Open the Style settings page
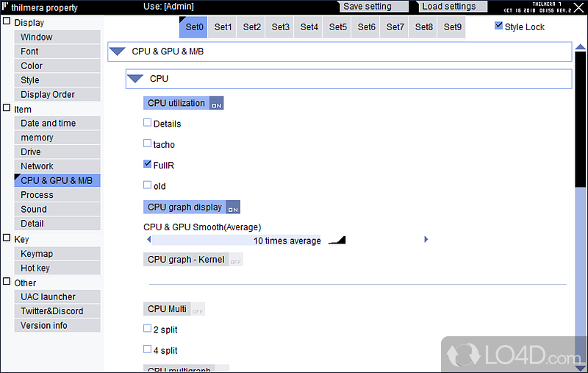This screenshot has height=373, width=588. (x=57, y=80)
